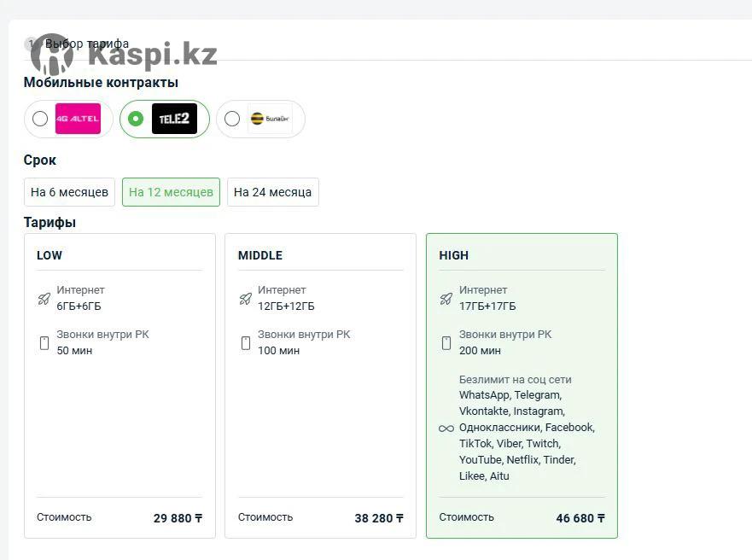Click the Kaspi.kz watermark logo
752x560 pixels.
coord(124,54)
